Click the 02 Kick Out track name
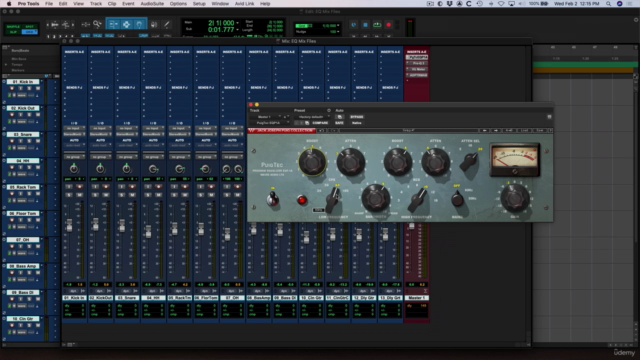This screenshot has height=360, width=640. [23, 108]
